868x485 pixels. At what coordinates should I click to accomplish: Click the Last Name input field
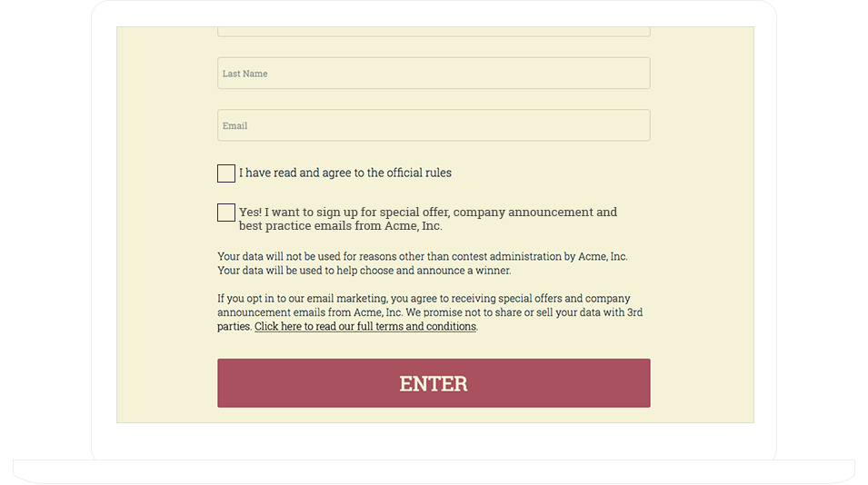click(434, 74)
